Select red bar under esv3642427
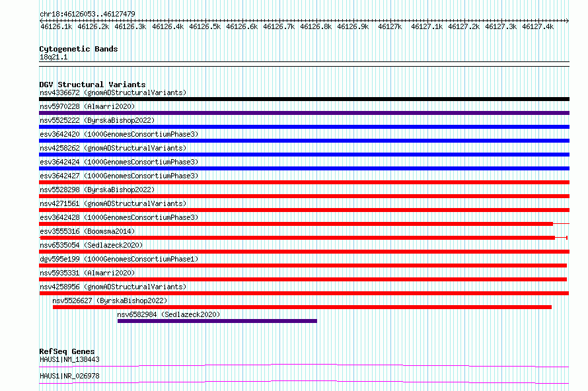Viewport: 588px width, 391px height. pyautogui.click(x=304, y=182)
